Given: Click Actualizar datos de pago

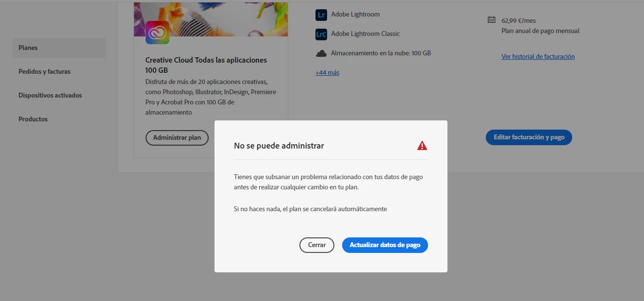Looking at the screenshot, I should (385, 245).
